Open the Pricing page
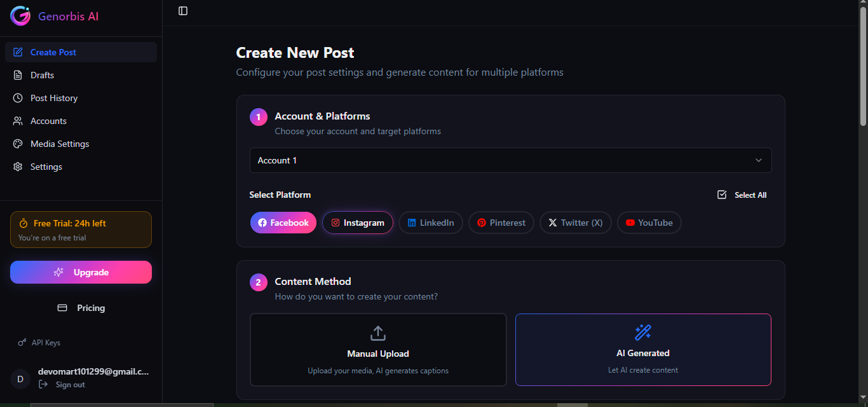The width and height of the screenshot is (868, 407). pyautogui.click(x=81, y=307)
